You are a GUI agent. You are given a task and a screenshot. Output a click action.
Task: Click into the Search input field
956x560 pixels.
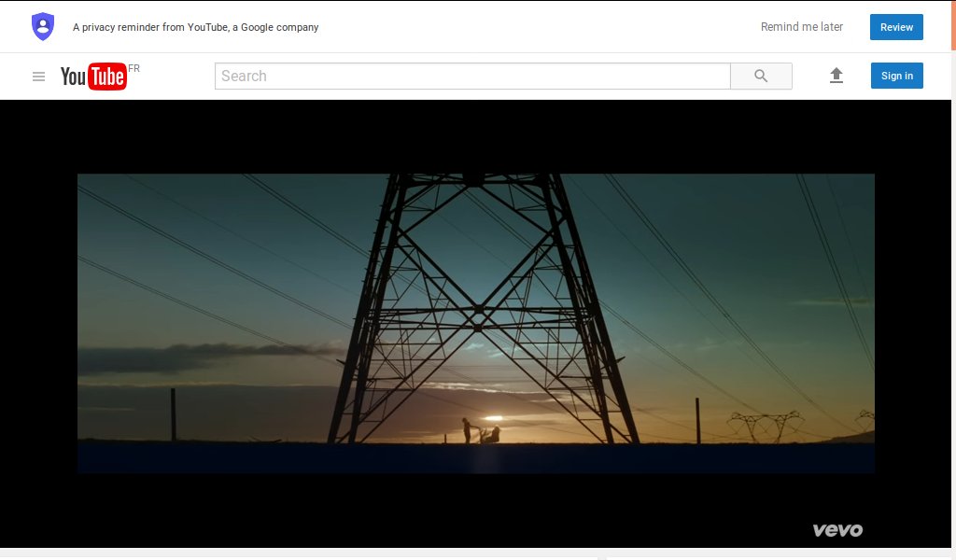click(472, 77)
